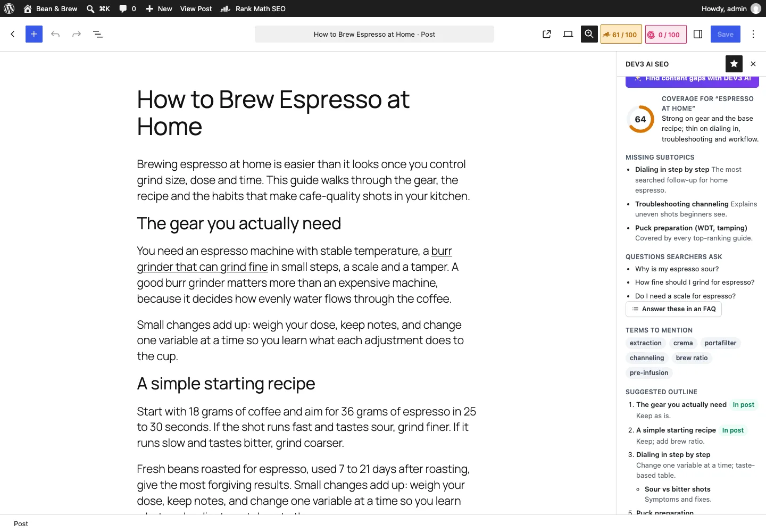View post in new tab icon
Image resolution: width=766 pixels, height=532 pixels.
(547, 34)
